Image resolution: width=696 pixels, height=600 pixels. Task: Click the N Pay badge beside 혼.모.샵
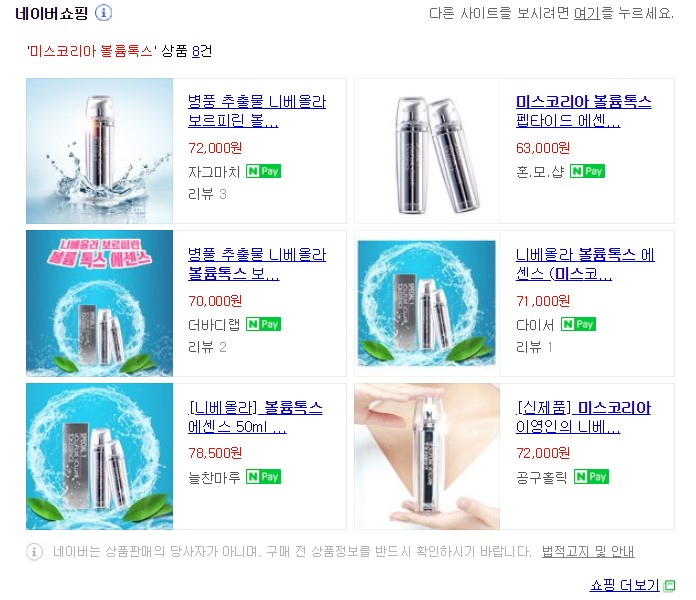click(587, 171)
